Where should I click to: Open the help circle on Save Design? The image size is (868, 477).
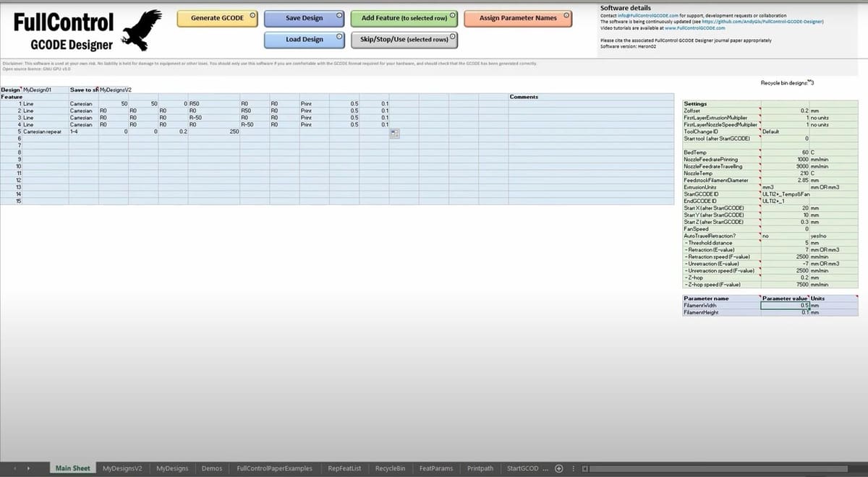(339, 14)
